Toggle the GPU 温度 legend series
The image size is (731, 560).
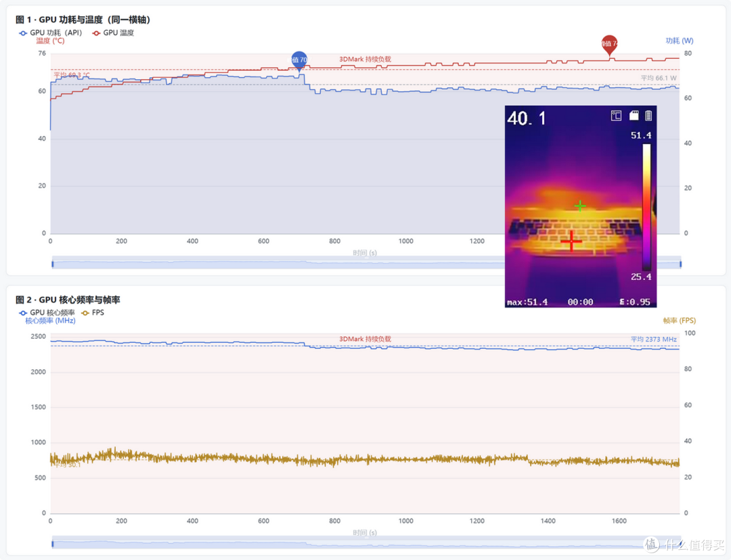[x=113, y=32]
